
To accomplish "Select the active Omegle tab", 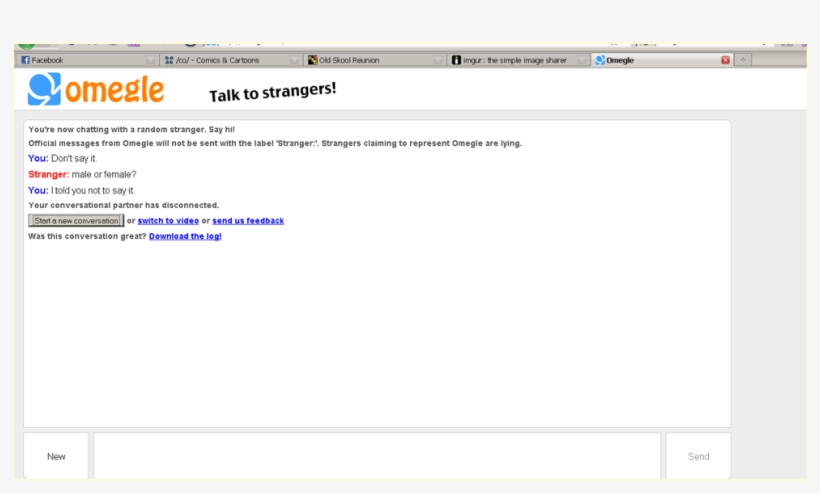I will point(662,60).
